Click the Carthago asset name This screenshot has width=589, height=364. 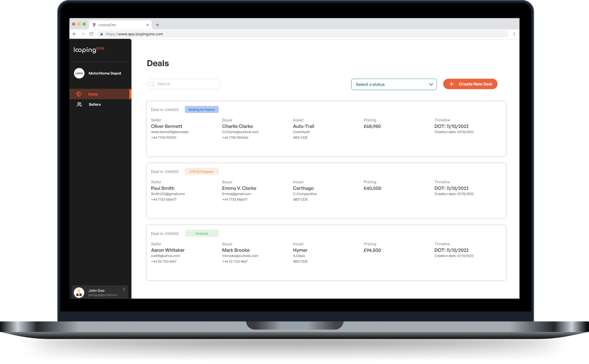303,188
